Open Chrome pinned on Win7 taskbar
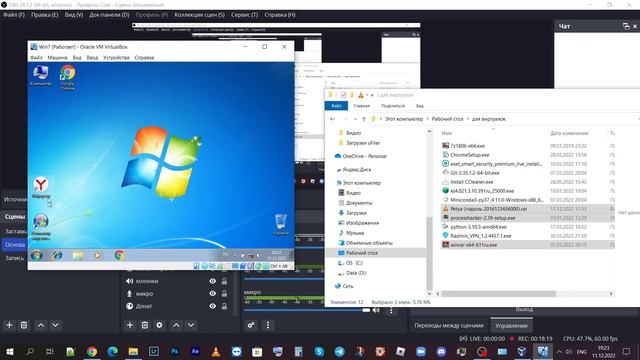640x360 pixels. coord(119,256)
